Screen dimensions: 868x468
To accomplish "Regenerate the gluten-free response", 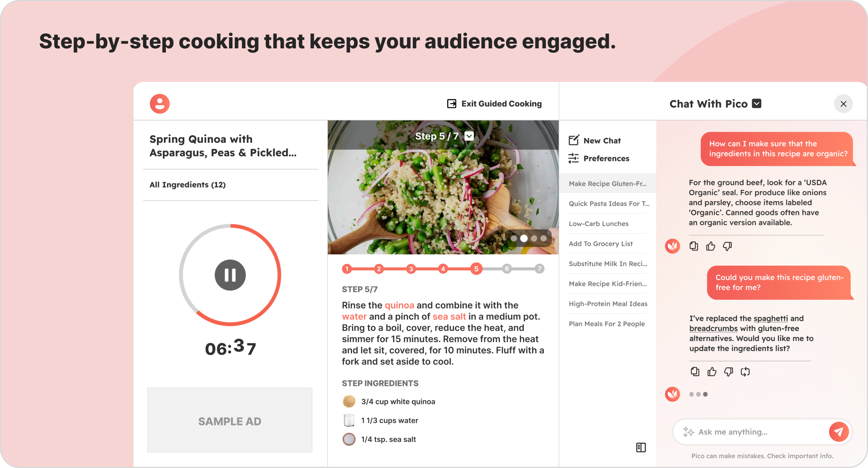I will pyautogui.click(x=745, y=372).
